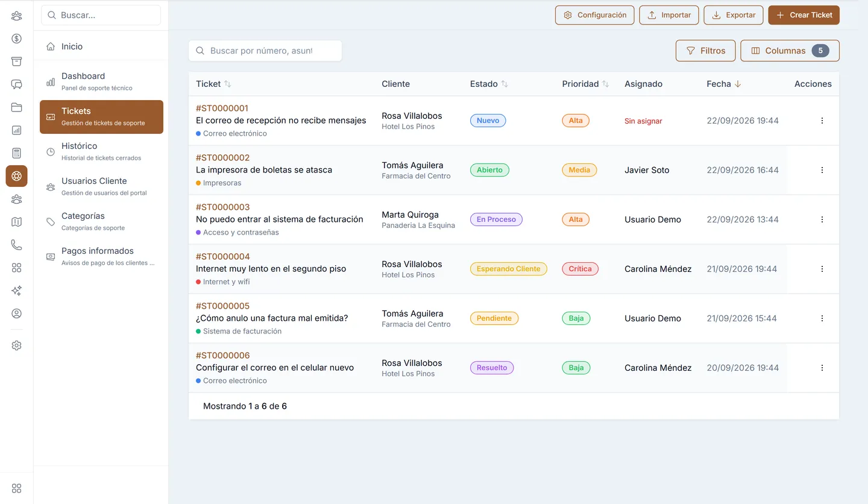Select Histórico in the sidebar

coord(101,151)
